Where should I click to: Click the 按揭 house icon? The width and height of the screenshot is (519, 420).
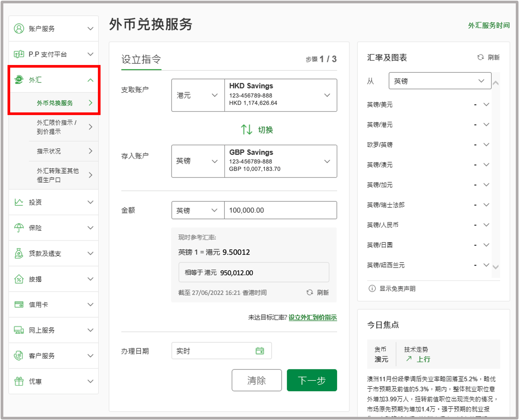[x=19, y=279]
